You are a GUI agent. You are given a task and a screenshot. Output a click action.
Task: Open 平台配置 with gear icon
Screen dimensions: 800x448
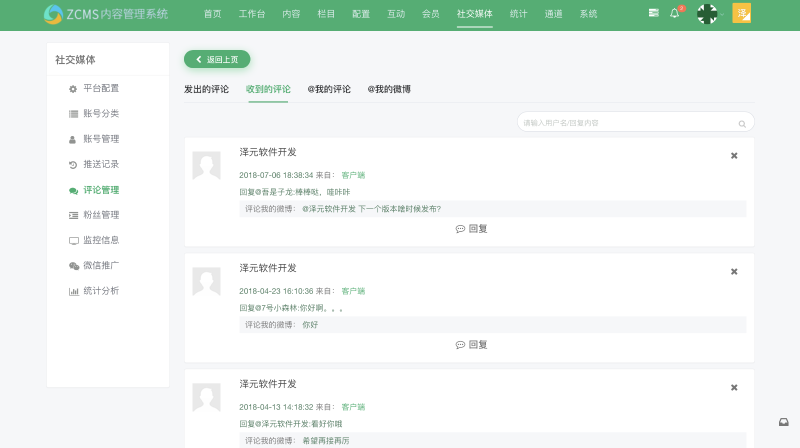click(x=94, y=88)
